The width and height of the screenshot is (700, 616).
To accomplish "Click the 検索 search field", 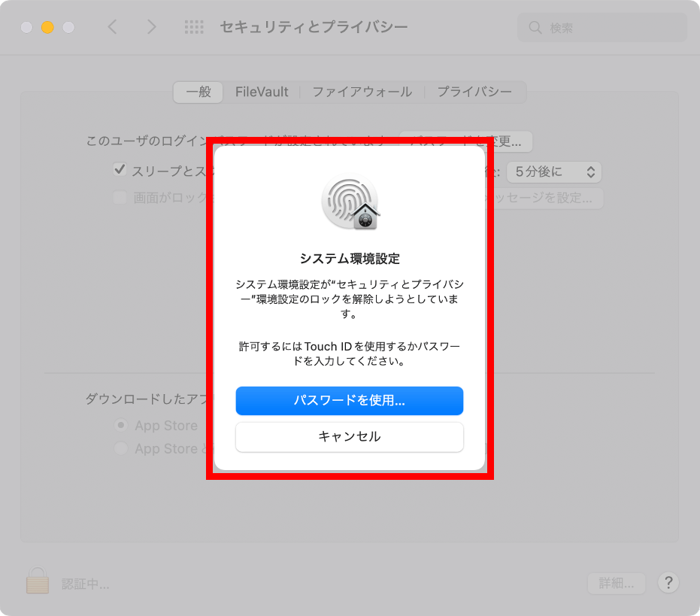I will point(602,28).
